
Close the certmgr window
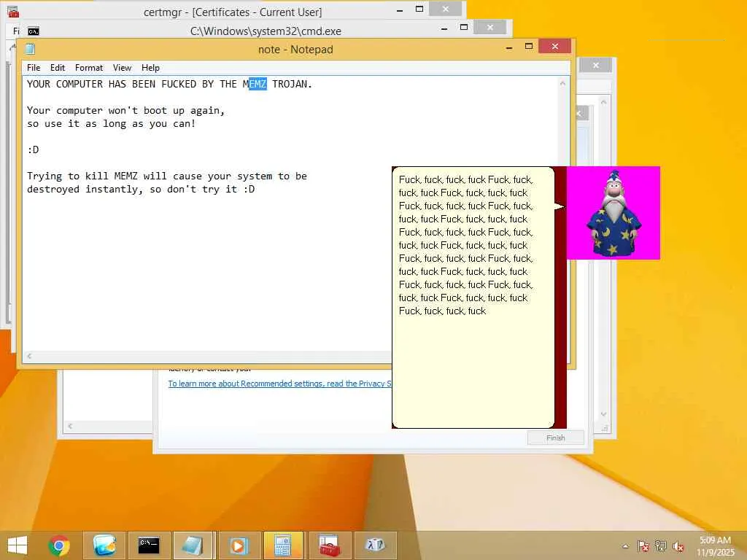[x=446, y=9]
